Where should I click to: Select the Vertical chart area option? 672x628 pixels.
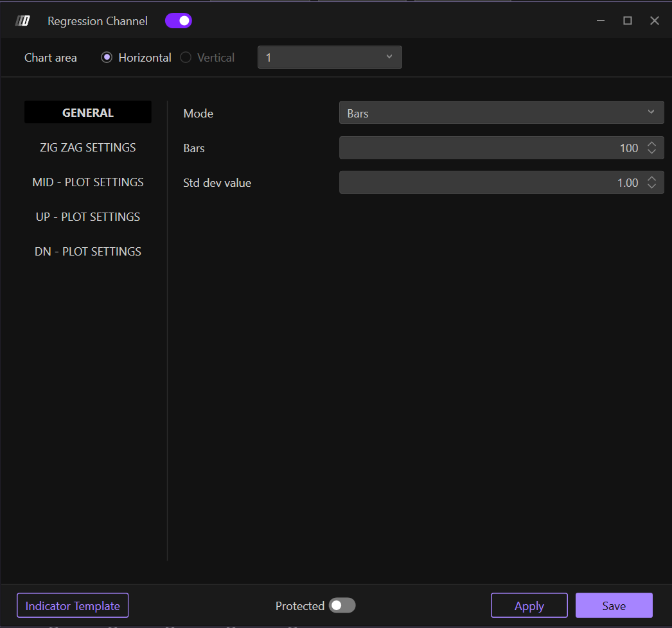(x=186, y=58)
